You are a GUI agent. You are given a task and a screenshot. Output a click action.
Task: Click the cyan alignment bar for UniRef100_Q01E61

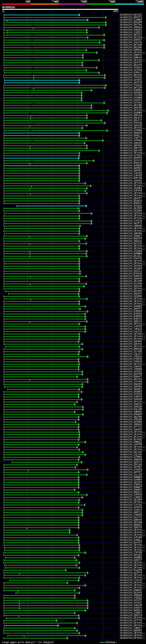tap(52, 206)
